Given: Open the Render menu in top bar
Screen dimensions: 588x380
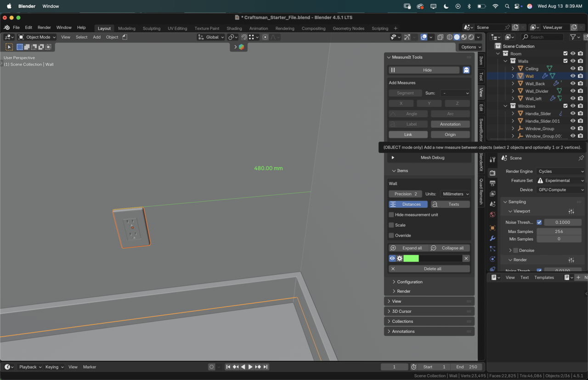Looking at the screenshot, I should point(44,28).
